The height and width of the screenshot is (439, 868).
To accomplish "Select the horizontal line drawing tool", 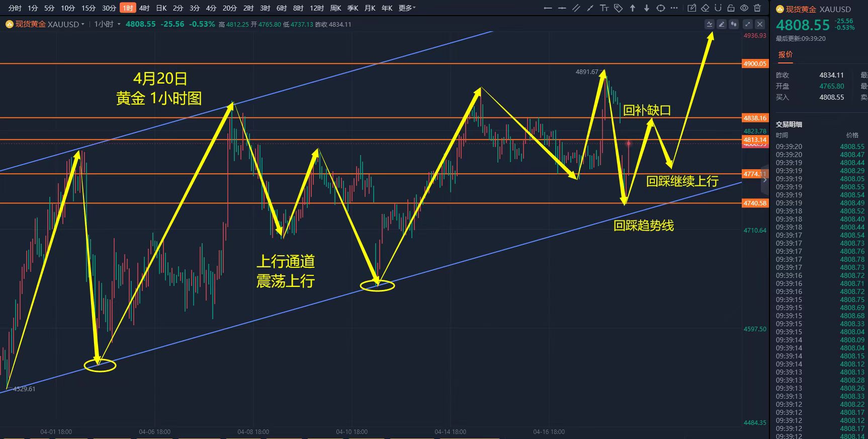I will tap(562, 8).
